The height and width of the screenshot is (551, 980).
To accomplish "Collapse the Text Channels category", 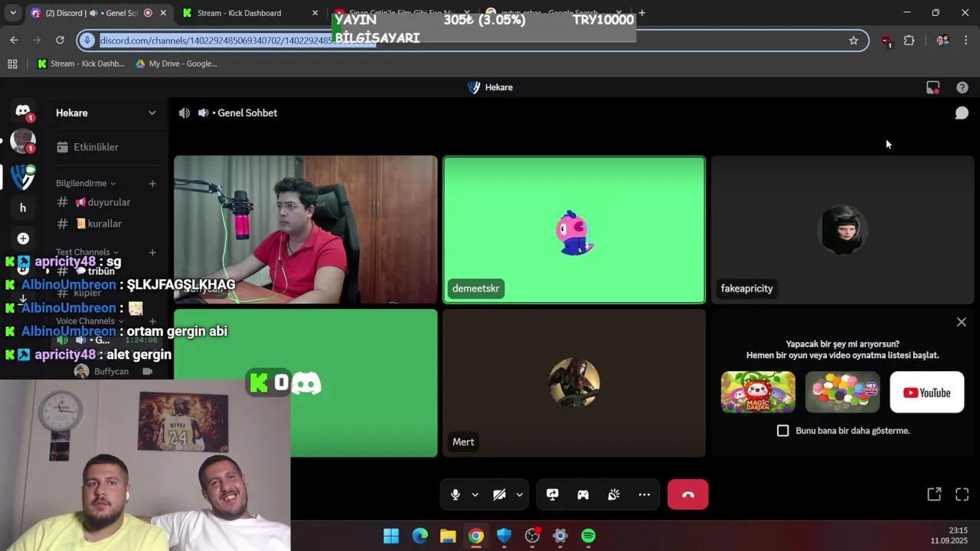I will [87, 252].
